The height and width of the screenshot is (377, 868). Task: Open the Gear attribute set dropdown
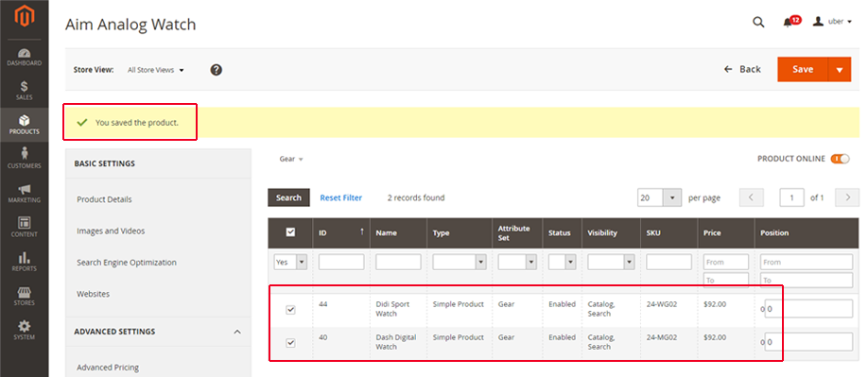pyautogui.click(x=291, y=159)
